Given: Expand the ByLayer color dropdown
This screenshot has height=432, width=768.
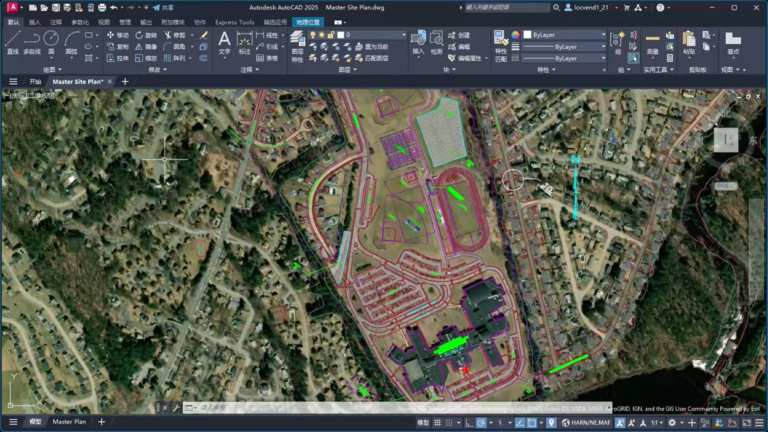Looking at the screenshot, I should tap(564, 35).
